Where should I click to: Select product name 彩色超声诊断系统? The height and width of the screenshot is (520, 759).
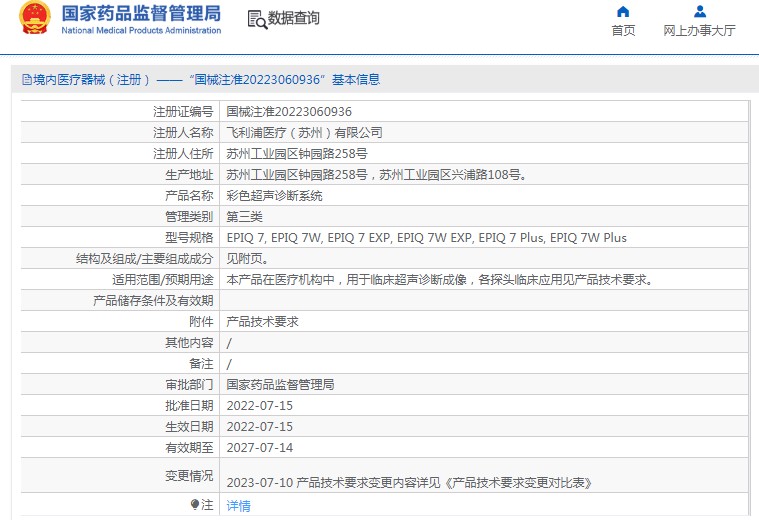click(274, 196)
